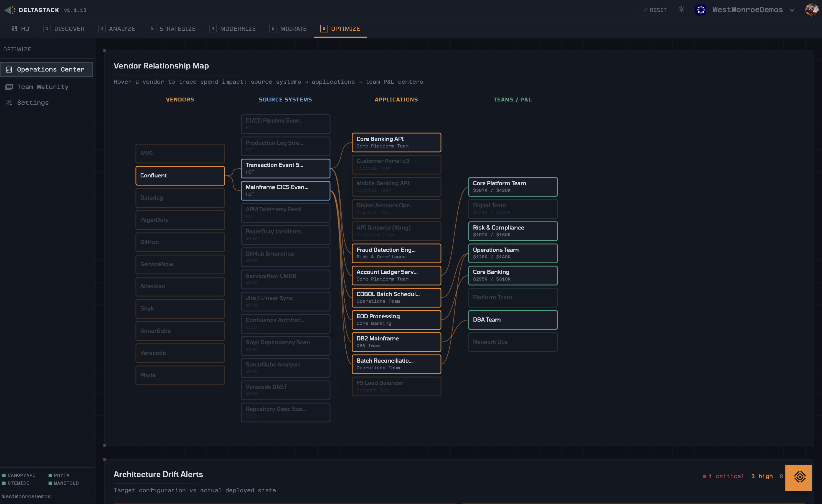This screenshot has width=822, height=504.
Task: Select the SonarQube vendor node
Action: pos(180,331)
